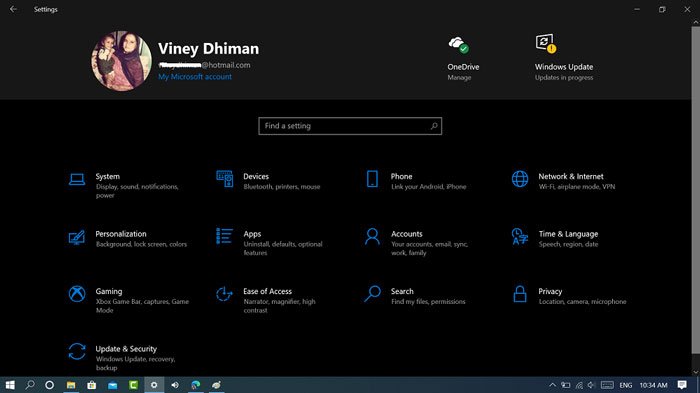Click the System category title
The height and width of the screenshot is (393, 700).
(108, 176)
